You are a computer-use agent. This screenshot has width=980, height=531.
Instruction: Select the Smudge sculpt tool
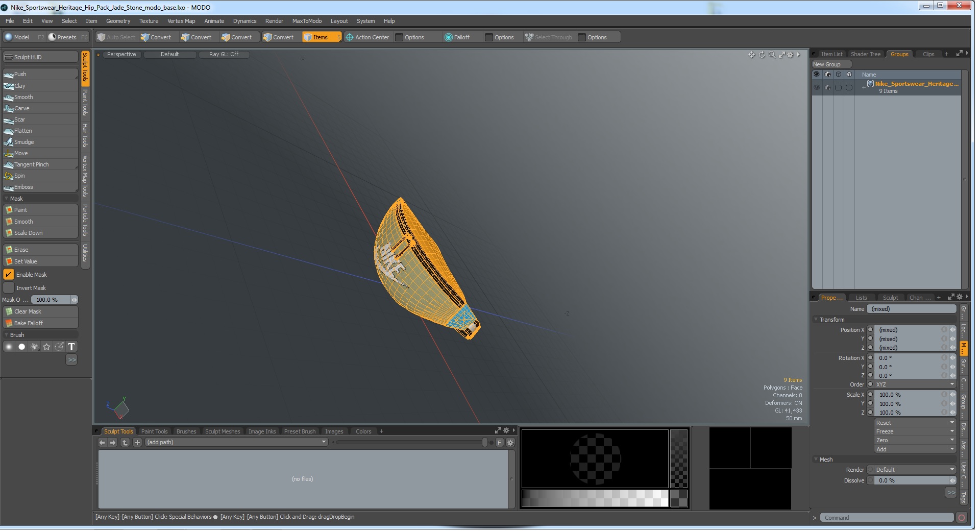[x=40, y=142]
